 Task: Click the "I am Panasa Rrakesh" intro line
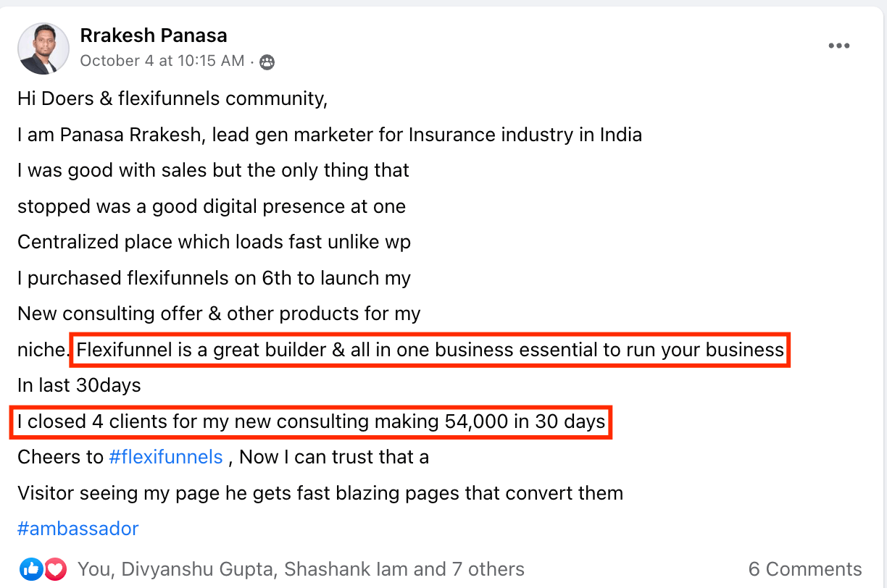329,135
